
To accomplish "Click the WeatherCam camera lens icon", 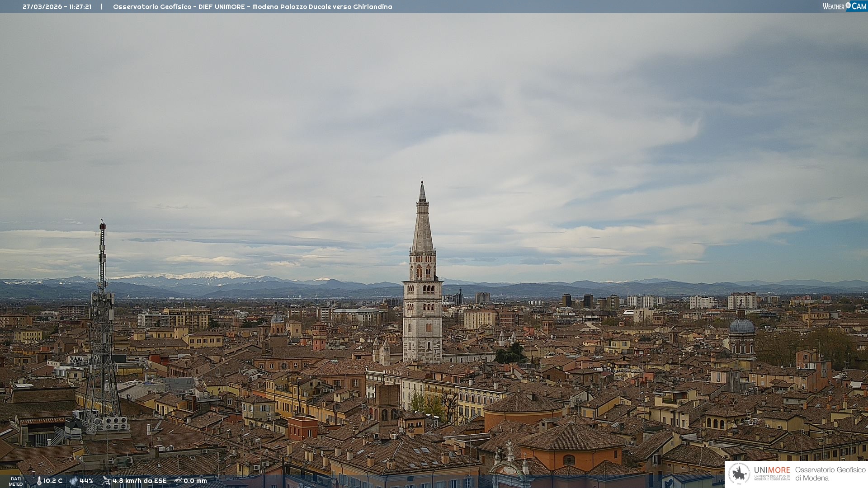I will [848, 5].
